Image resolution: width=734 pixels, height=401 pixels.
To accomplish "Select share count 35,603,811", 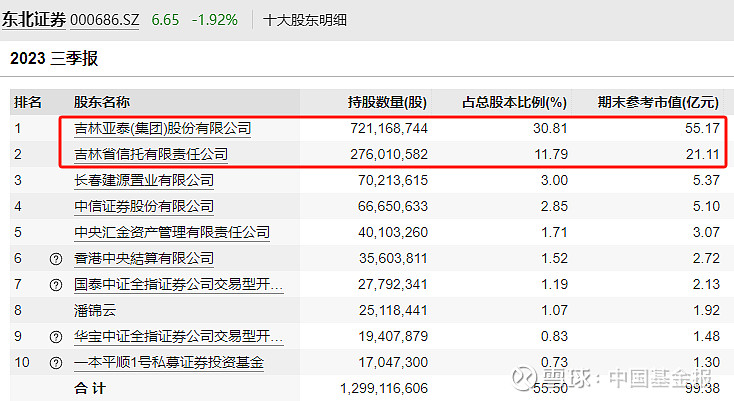I will click(x=393, y=258).
